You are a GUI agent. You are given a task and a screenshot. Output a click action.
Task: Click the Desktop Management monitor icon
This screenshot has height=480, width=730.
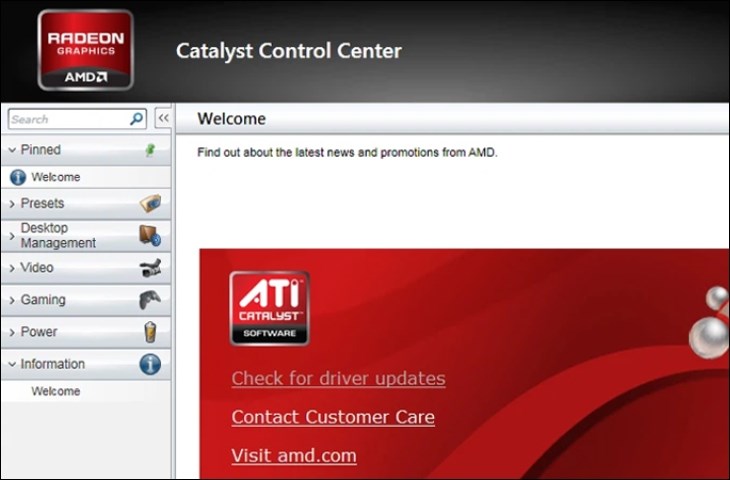pyautogui.click(x=150, y=235)
